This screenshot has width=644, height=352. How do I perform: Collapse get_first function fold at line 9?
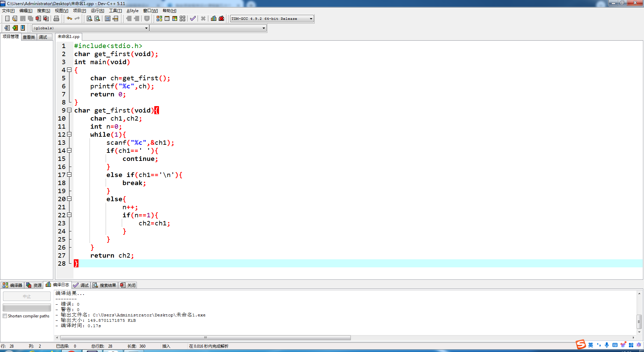pos(69,110)
